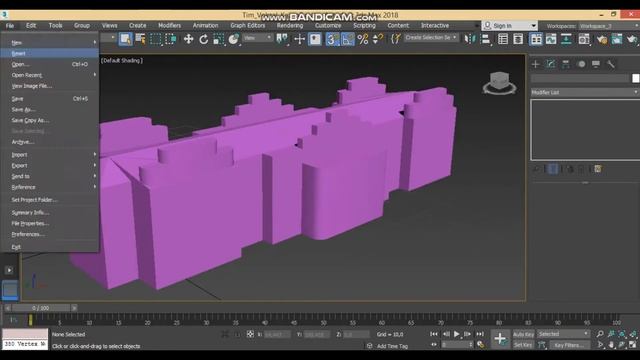
Task: Open Curve Editor icon
Action: (551, 39)
